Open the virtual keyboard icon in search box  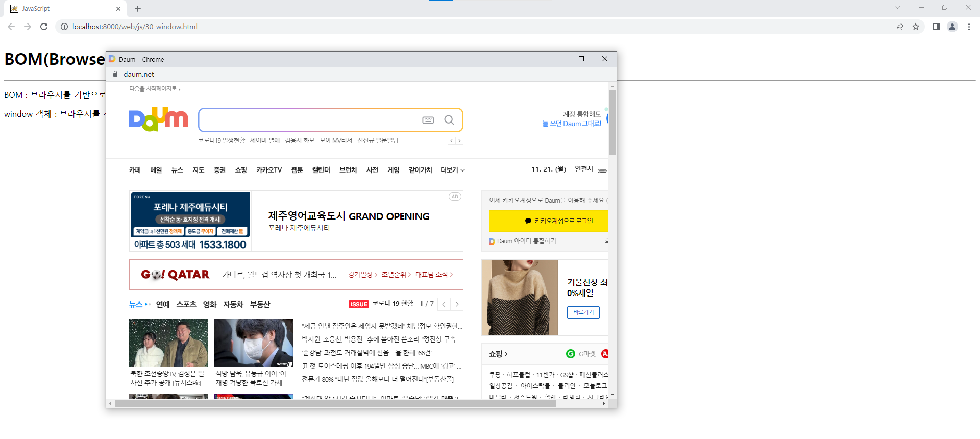[428, 120]
